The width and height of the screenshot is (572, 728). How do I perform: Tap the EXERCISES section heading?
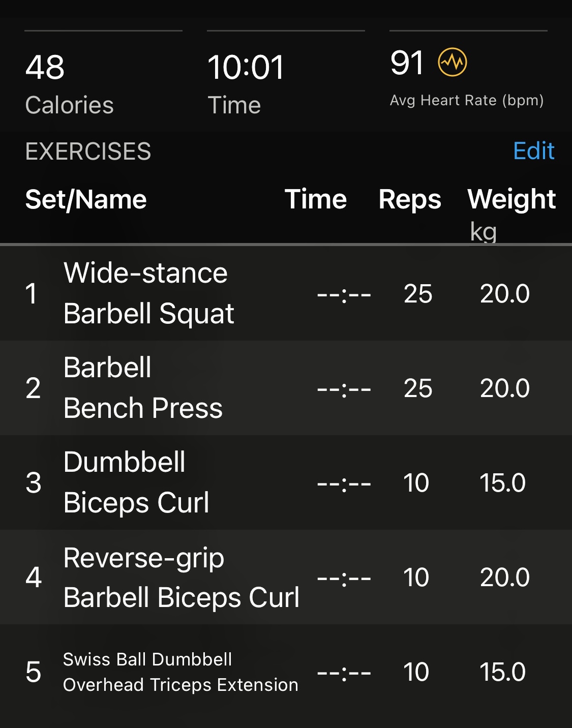[88, 151]
